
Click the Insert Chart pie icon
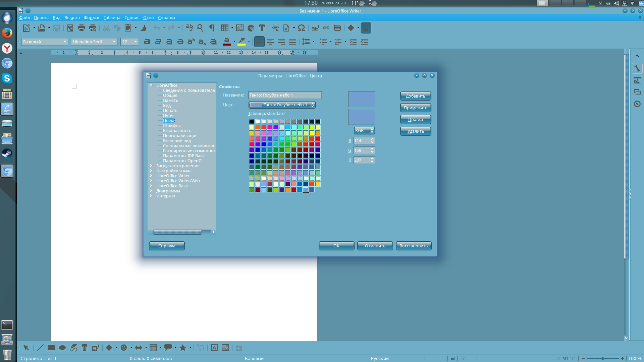[x=251, y=28]
